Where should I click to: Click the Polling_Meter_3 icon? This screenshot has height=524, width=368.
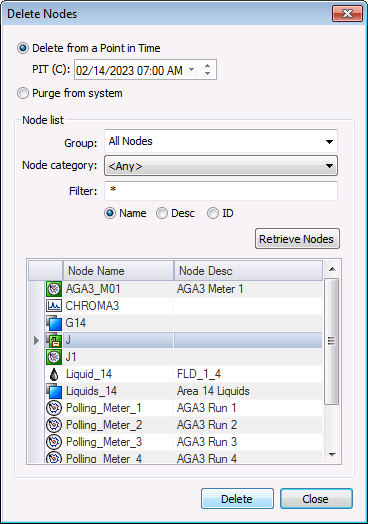54,442
